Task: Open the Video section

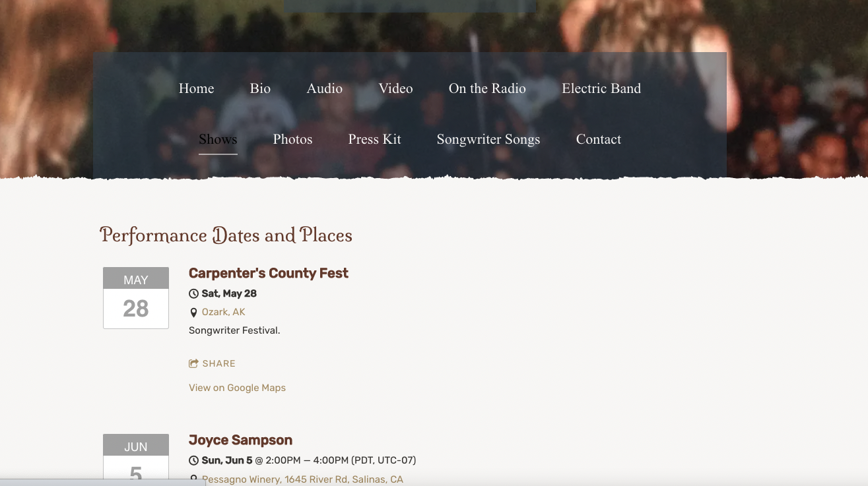Action: [x=395, y=88]
